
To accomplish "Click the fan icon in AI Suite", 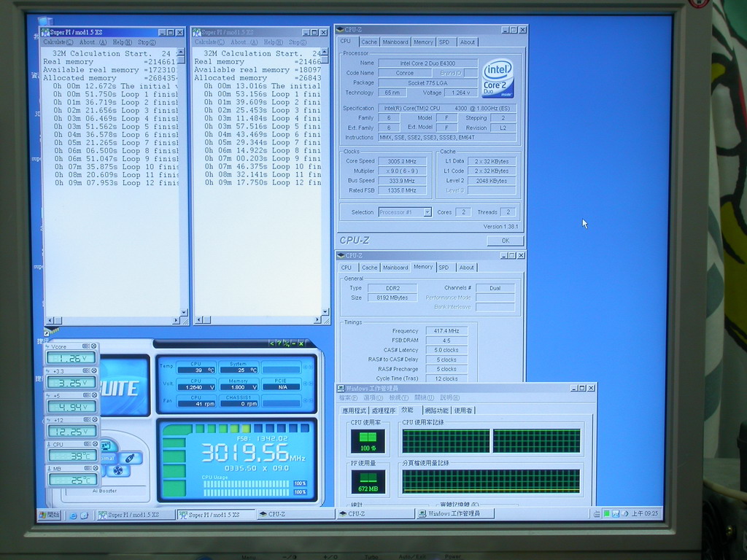I will pos(117,471).
